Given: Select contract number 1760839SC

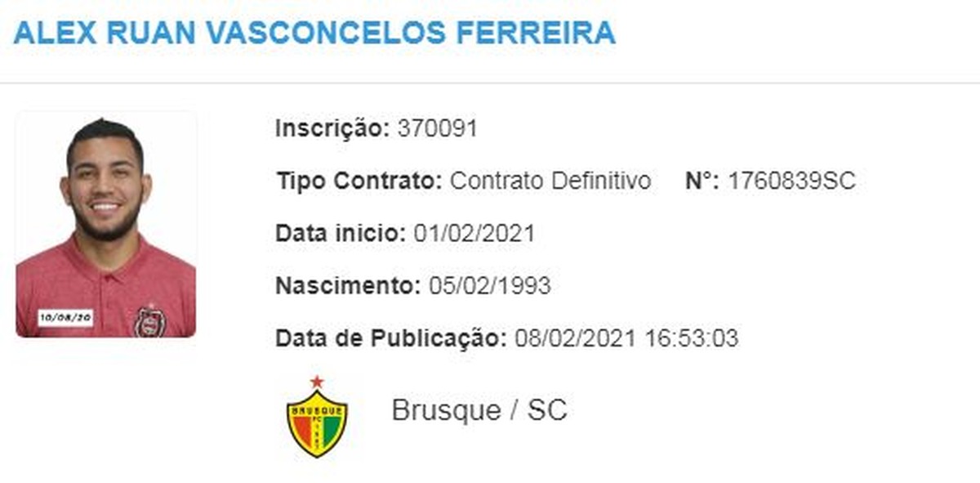Looking at the screenshot, I should (791, 181).
